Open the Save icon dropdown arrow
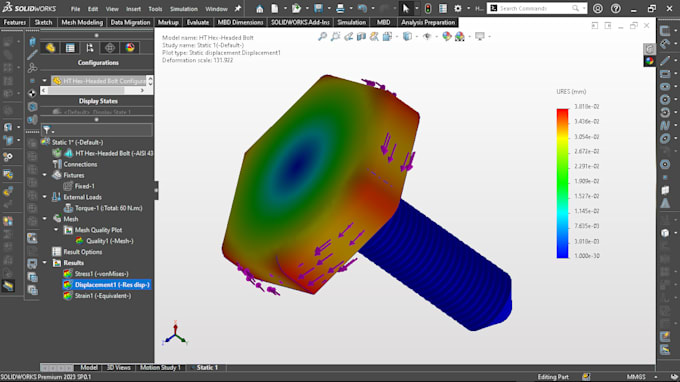Image resolution: width=680 pixels, height=382 pixels. (x=329, y=9)
